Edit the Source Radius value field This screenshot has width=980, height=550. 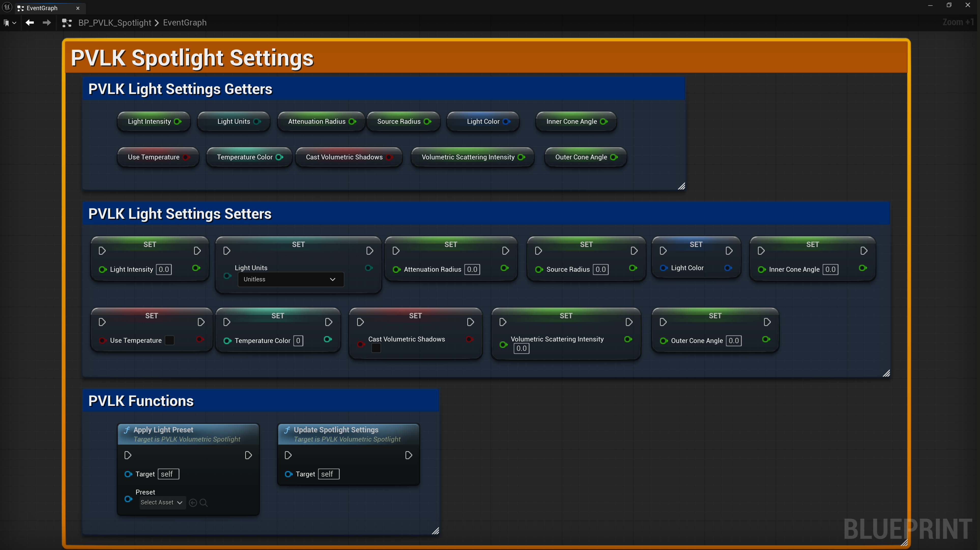600,269
